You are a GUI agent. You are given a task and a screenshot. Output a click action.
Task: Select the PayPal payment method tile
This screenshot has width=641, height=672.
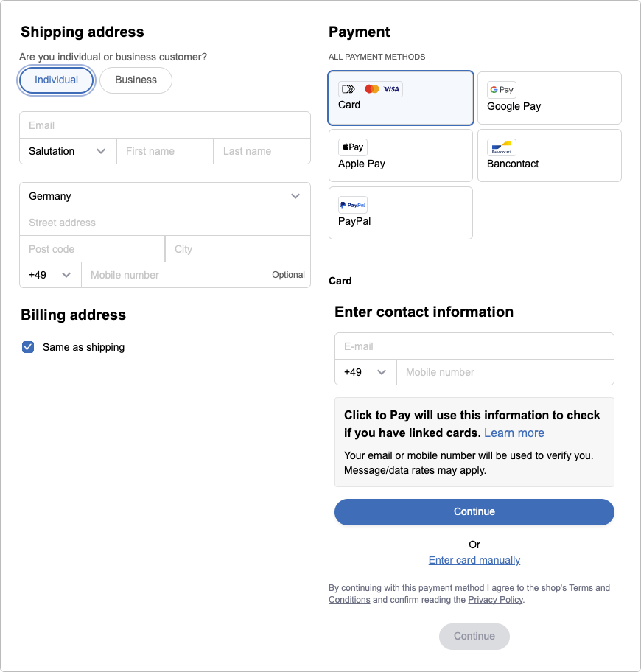(x=401, y=213)
